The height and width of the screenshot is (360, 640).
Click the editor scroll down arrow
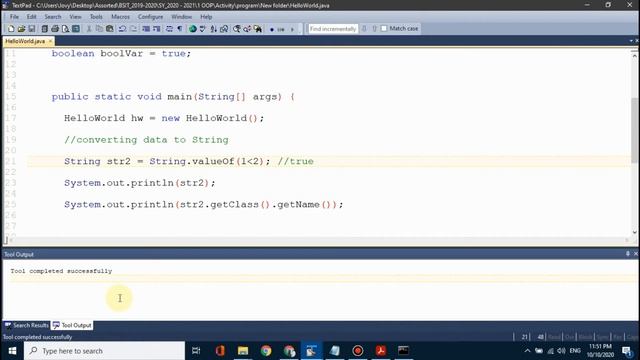tap(634, 232)
